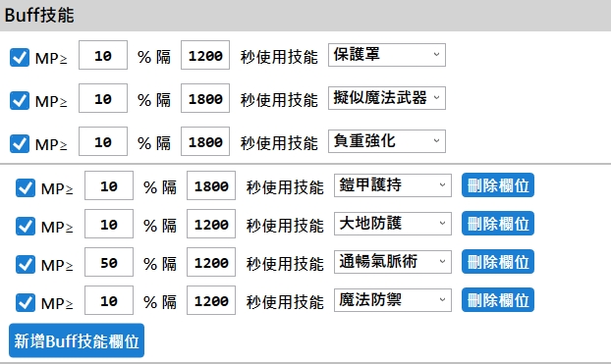Click the MP field showing 50

pos(109,262)
